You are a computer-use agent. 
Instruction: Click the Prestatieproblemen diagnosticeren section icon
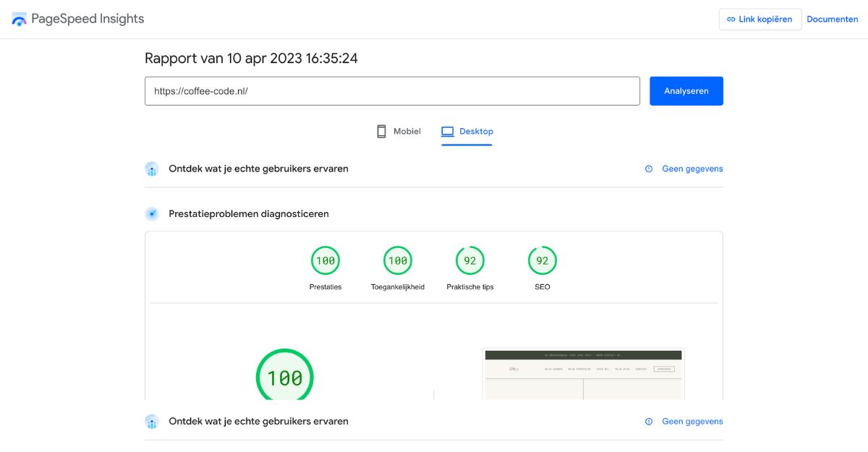152,213
